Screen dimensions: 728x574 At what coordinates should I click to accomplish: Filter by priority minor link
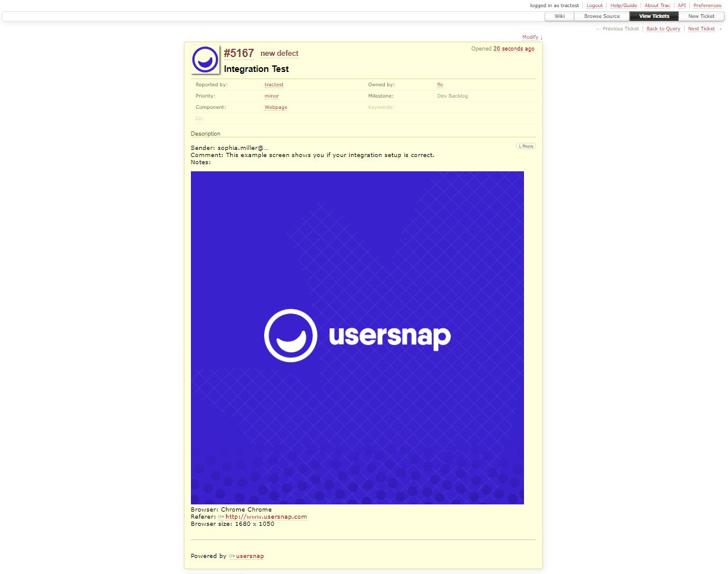pyautogui.click(x=272, y=96)
